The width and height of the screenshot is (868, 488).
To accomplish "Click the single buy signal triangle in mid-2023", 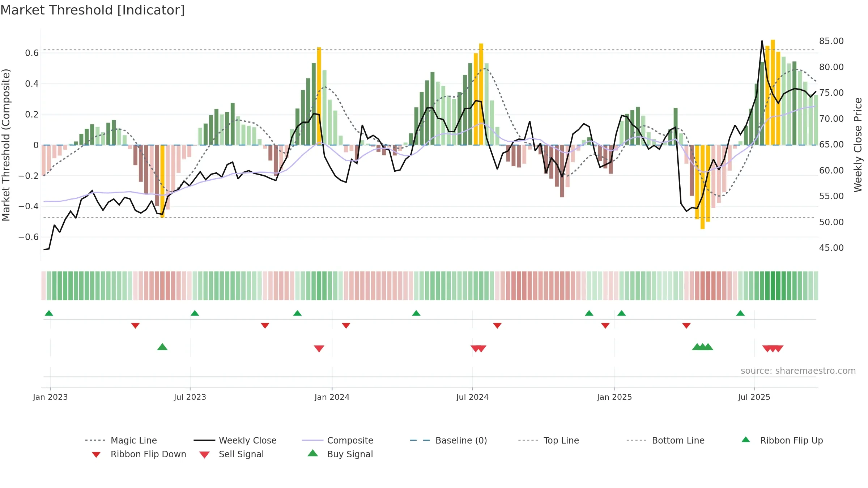I will coord(162,347).
